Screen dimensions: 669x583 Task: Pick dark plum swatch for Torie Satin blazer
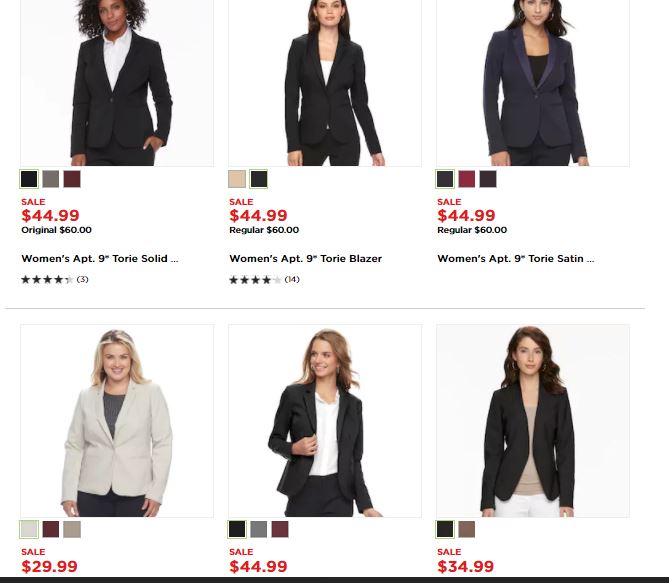click(488, 179)
